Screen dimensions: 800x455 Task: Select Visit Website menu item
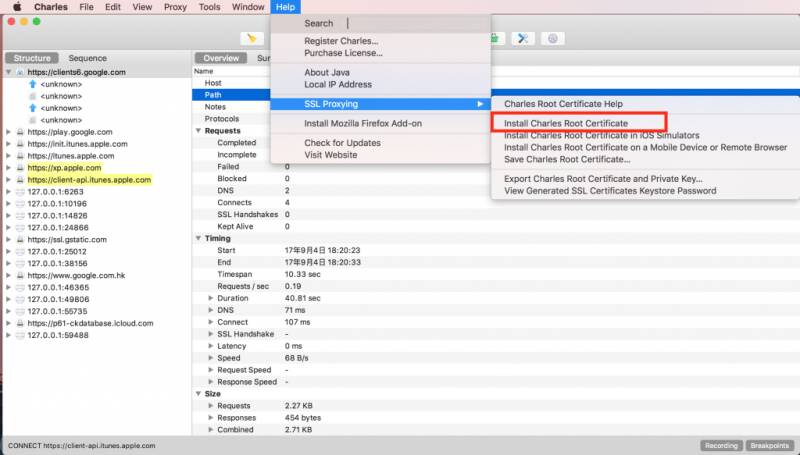(x=331, y=155)
